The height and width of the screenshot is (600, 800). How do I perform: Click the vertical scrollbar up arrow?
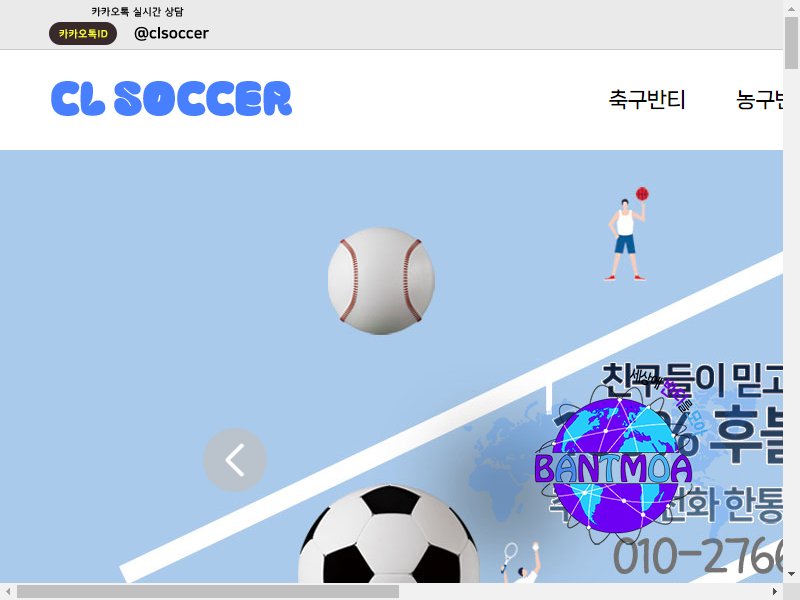pos(791,6)
